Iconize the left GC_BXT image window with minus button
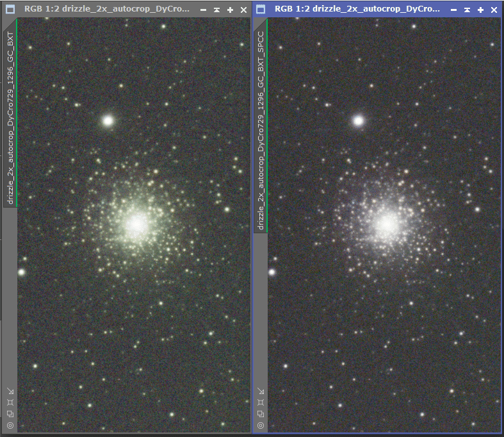 click(x=203, y=10)
